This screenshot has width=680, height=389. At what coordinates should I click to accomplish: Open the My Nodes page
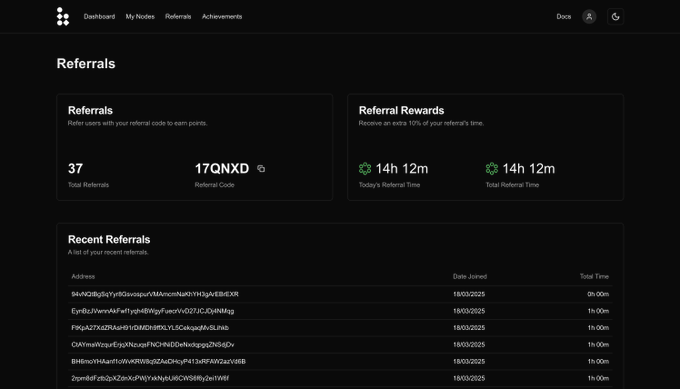click(140, 16)
